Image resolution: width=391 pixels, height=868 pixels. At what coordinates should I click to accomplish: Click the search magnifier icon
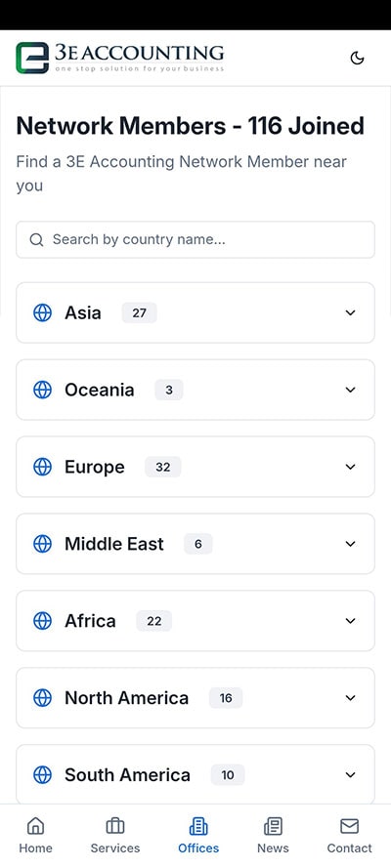pyautogui.click(x=36, y=239)
